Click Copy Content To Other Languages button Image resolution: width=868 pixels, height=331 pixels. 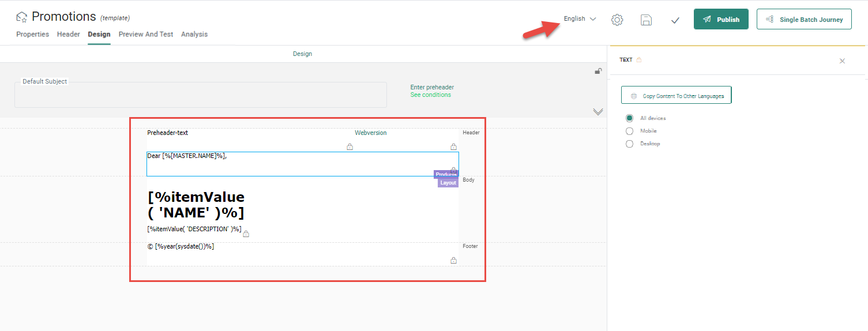pyautogui.click(x=676, y=96)
